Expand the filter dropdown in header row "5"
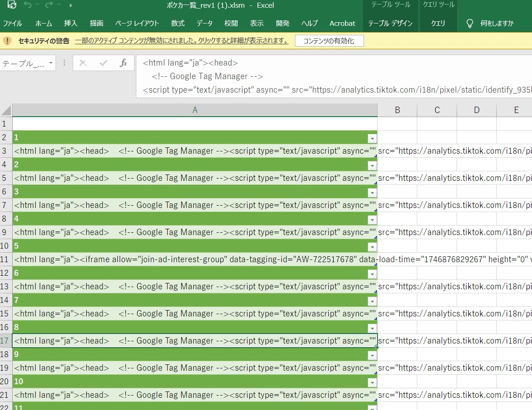The height and width of the screenshot is (410, 532). (x=372, y=247)
